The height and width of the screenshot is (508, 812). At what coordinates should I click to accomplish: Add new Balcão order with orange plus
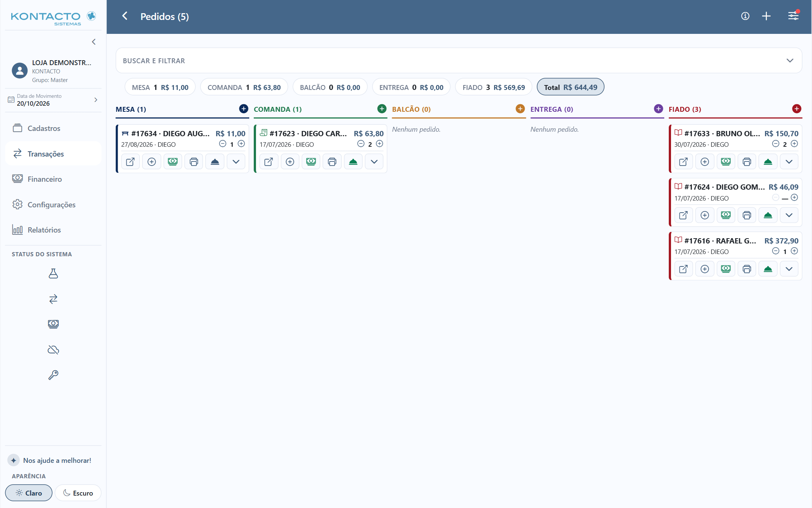[520, 109]
